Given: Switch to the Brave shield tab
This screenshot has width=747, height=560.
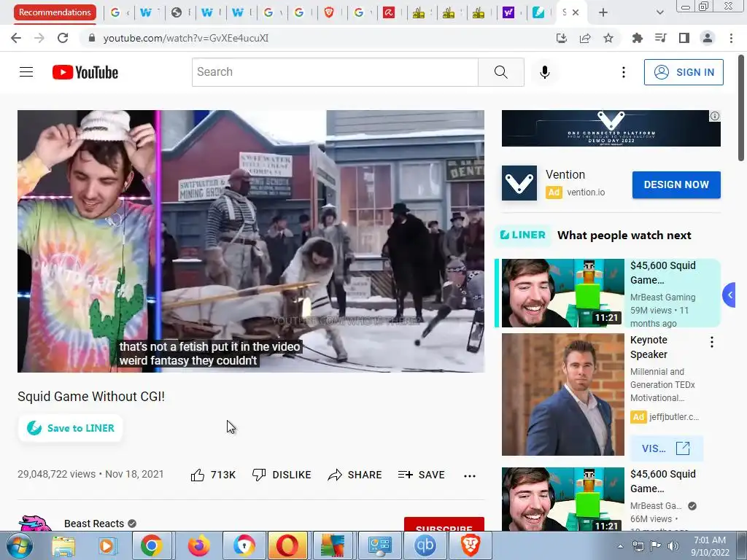Looking at the screenshot, I should click(x=329, y=12).
